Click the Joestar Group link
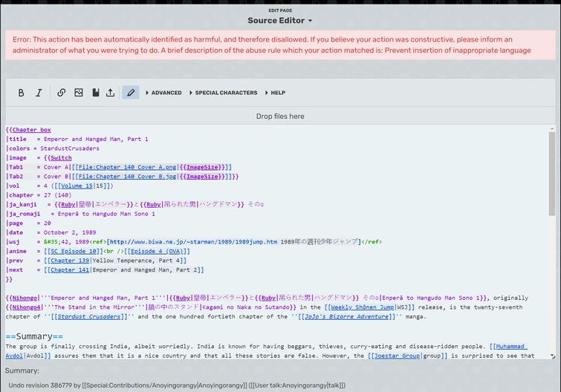 coord(397,356)
